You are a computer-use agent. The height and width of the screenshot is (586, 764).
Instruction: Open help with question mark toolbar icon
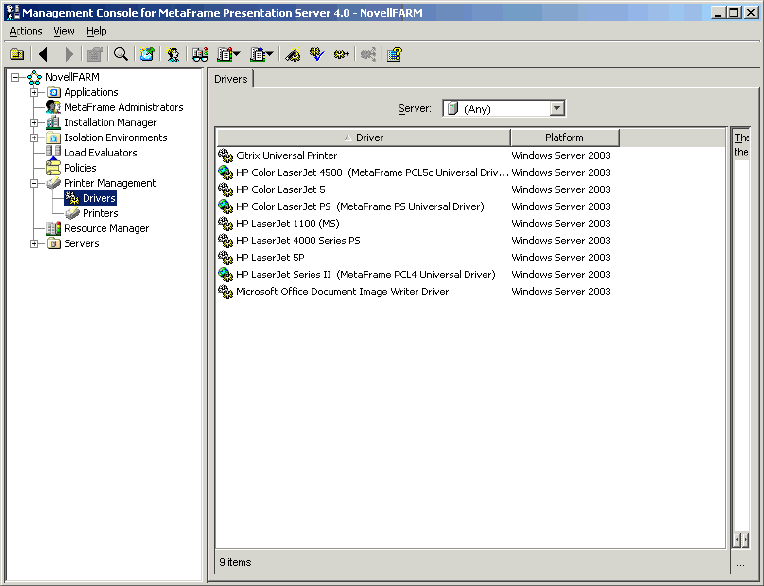[x=394, y=54]
